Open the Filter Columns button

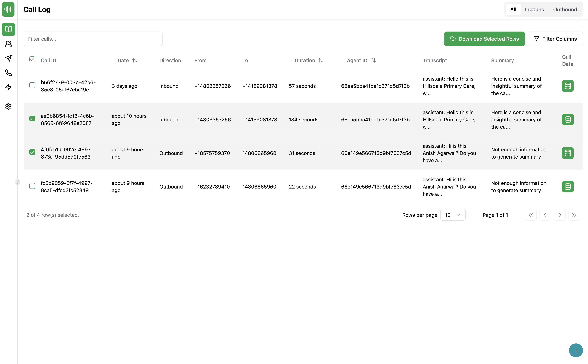coord(555,39)
